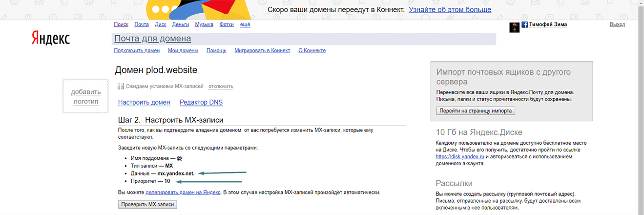Open the Помощь page
The height and width of the screenshot is (215, 644).
(216, 50)
